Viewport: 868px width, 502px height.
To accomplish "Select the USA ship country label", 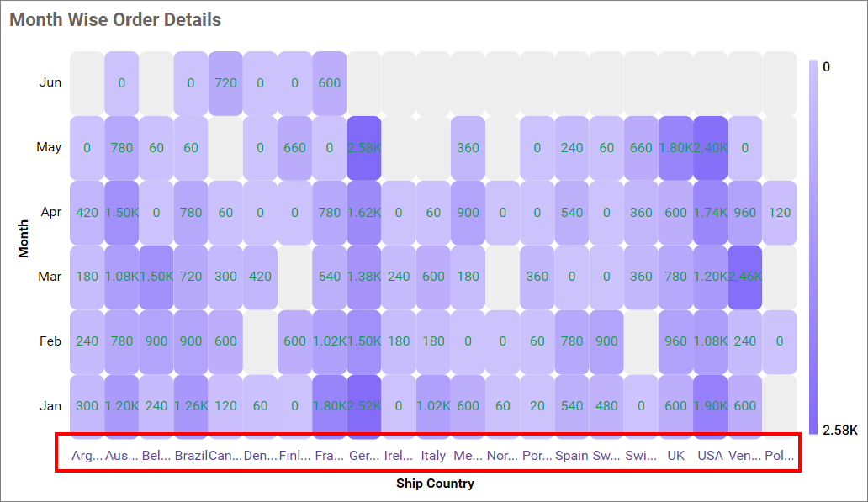I will tap(711, 456).
